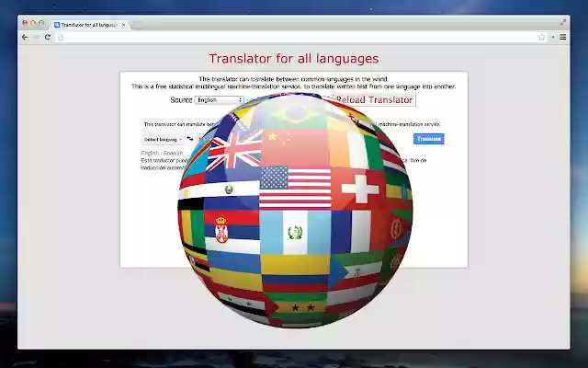588x368 pixels.
Task: Close the Translator for all languages tab
Action: [x=124, y=25]
